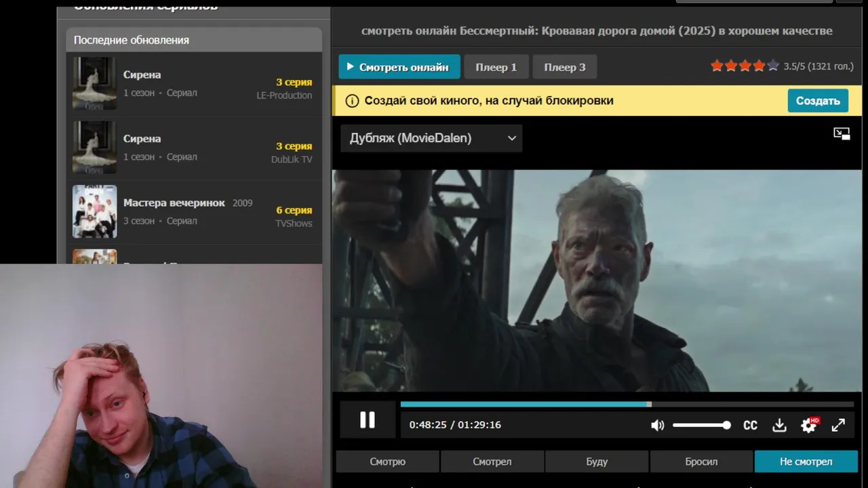Viewport: 868px width, 488px height.
Task: Mark the film as Буду
Action: (x=597, y=462)
